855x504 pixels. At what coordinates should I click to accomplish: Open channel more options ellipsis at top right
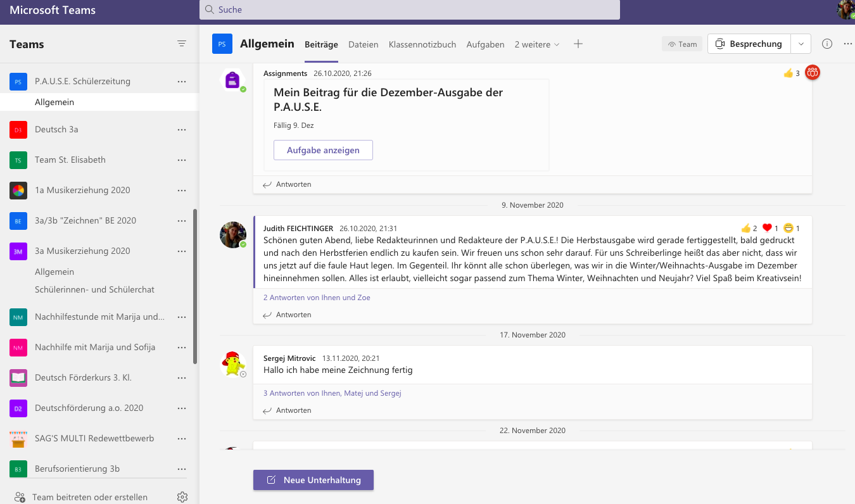(848, 44)
